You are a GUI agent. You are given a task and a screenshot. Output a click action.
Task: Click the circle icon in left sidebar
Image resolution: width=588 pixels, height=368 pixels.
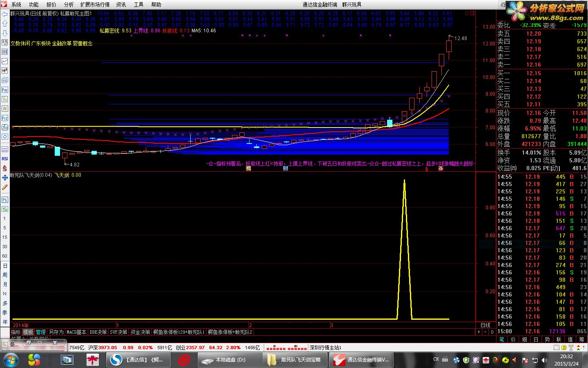click(5, 137)
